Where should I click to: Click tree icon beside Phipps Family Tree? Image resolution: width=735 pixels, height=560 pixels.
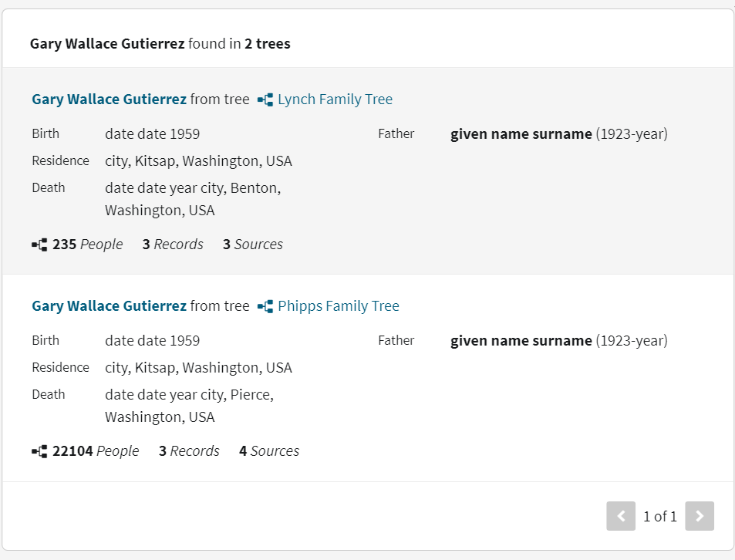click(x=265, y=306)
